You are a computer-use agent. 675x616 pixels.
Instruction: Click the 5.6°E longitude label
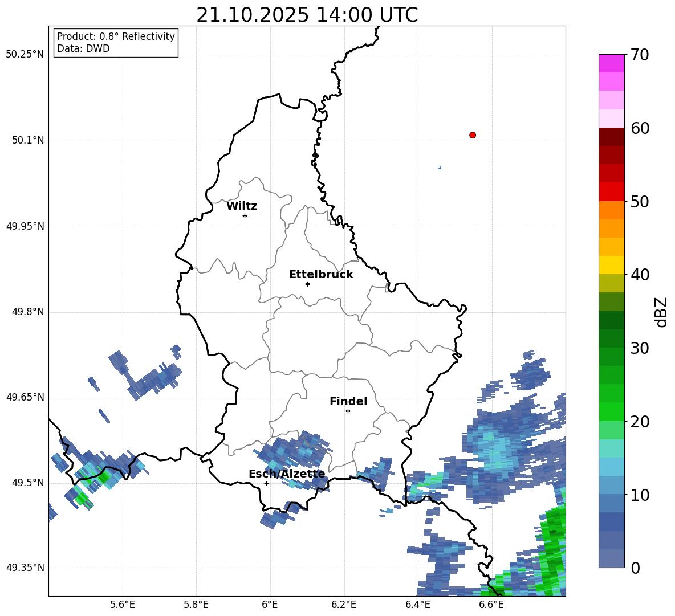(122, 605)
